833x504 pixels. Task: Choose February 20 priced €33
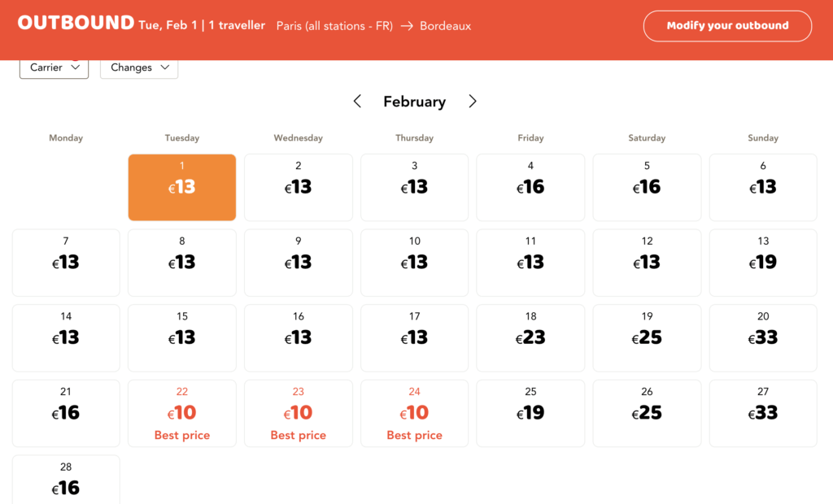(x=763, y=337)
